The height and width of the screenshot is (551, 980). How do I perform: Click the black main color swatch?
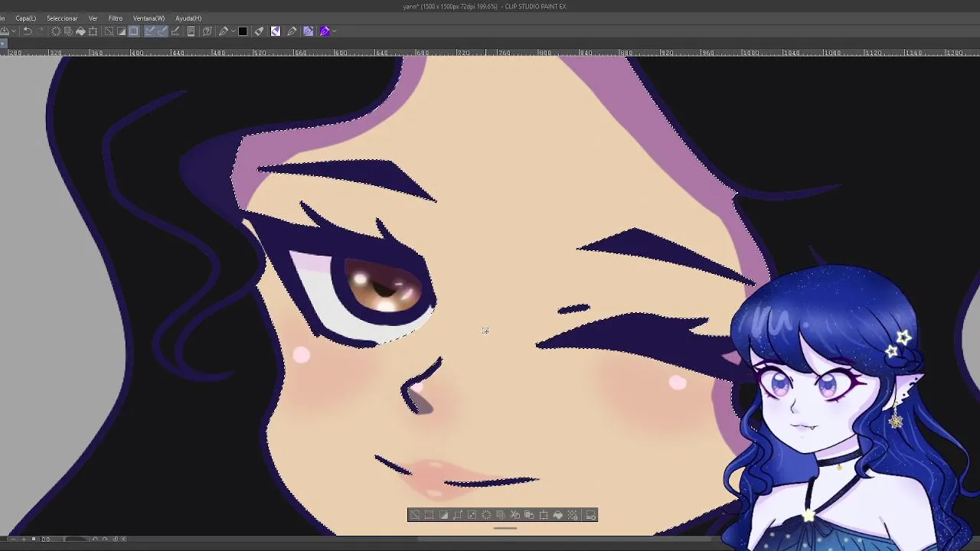coord(243,31)
